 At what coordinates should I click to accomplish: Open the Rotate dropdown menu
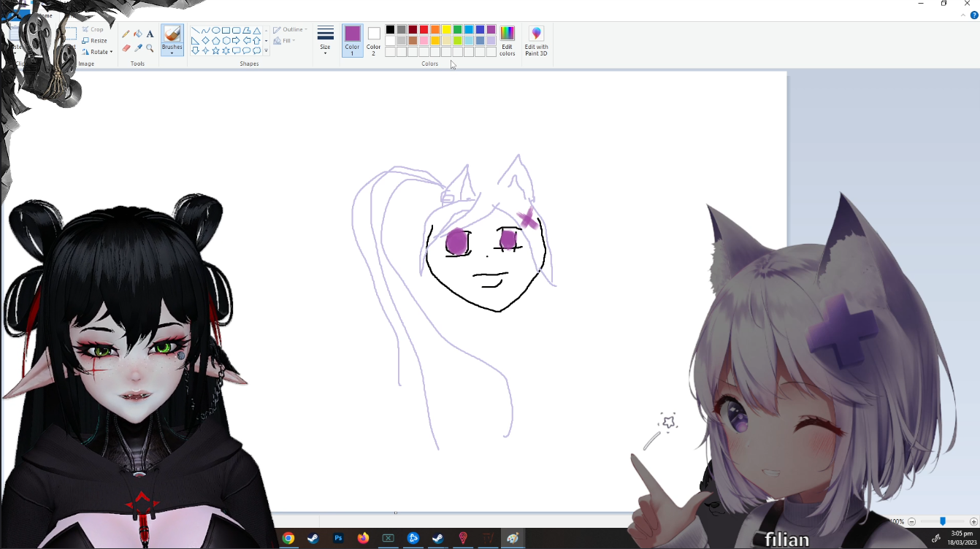coord(97,52)
